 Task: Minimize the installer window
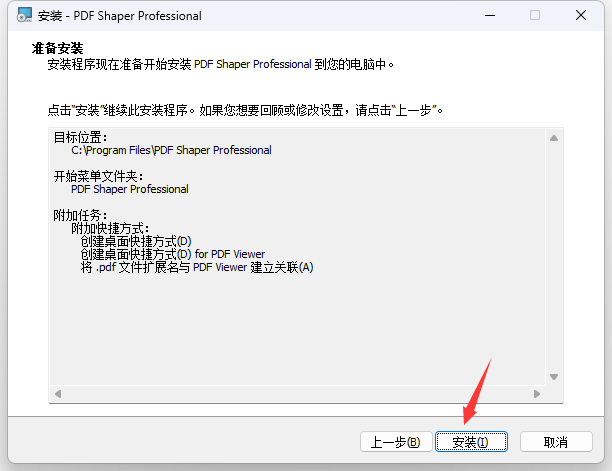point(490,16)
